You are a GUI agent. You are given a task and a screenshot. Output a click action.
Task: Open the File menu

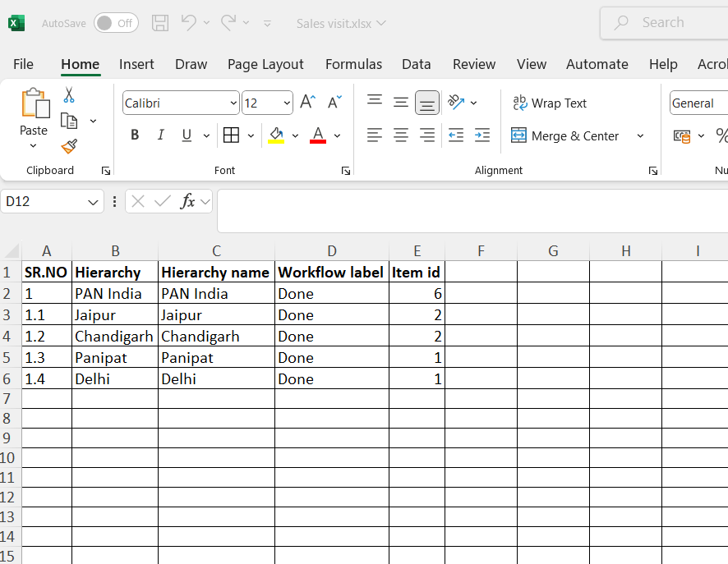tap(23, 64)
